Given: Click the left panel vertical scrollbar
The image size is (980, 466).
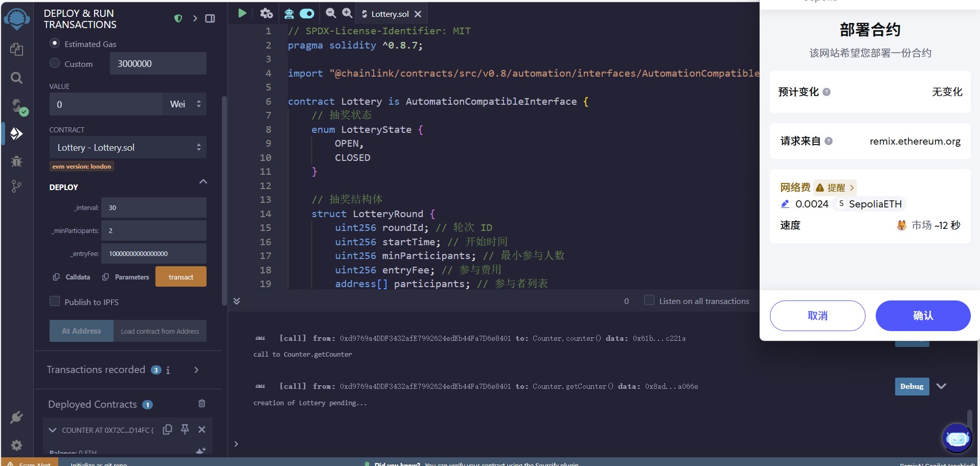Looking at the screenshot, I should coord(224,202).
